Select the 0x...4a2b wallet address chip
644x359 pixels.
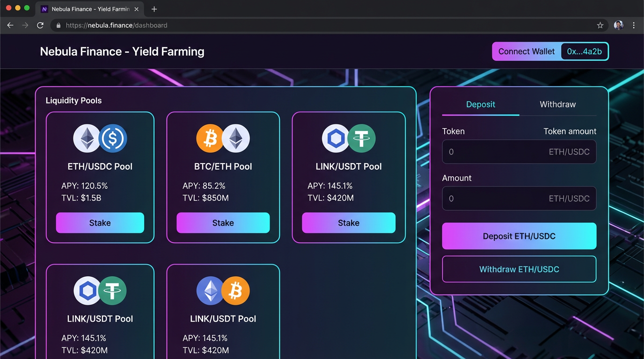[584, 51]
